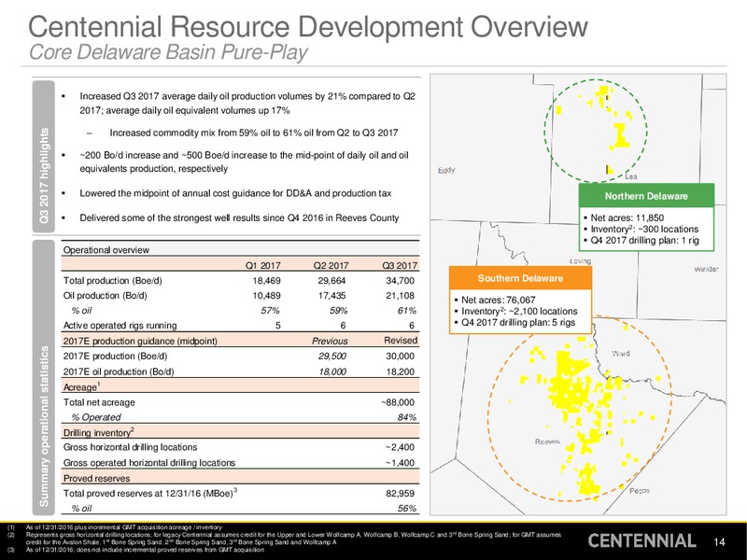This screenshot has width=747, height=560.
Task: Click the value '17,435' oil production
Action: 332,296
